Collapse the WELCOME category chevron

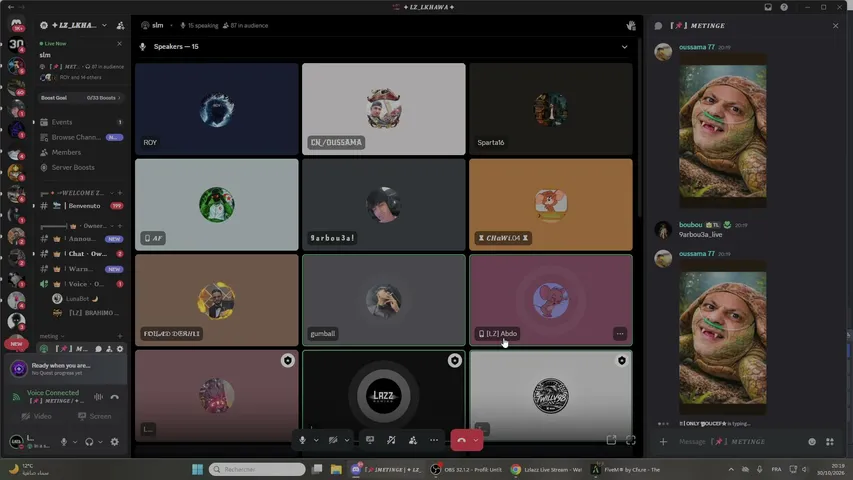[x=112, y=193]
